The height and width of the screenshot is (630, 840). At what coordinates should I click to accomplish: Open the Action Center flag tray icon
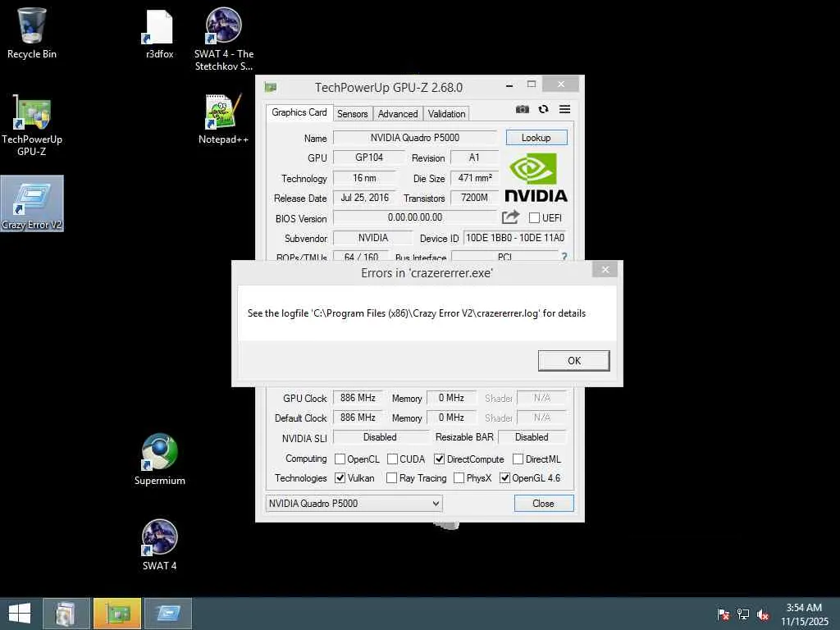coord(723,614)
